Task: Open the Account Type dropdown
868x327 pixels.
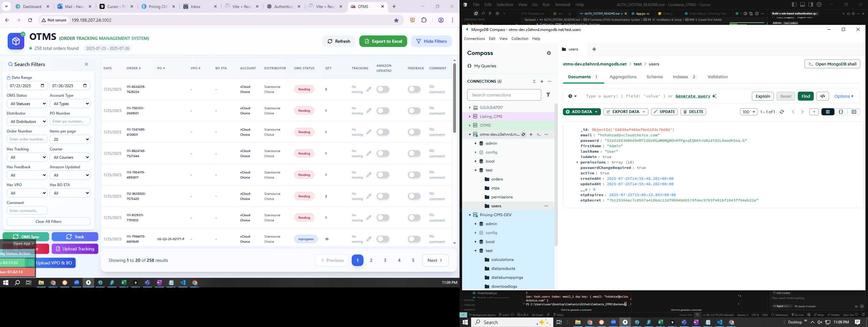Action: [70, 103]
